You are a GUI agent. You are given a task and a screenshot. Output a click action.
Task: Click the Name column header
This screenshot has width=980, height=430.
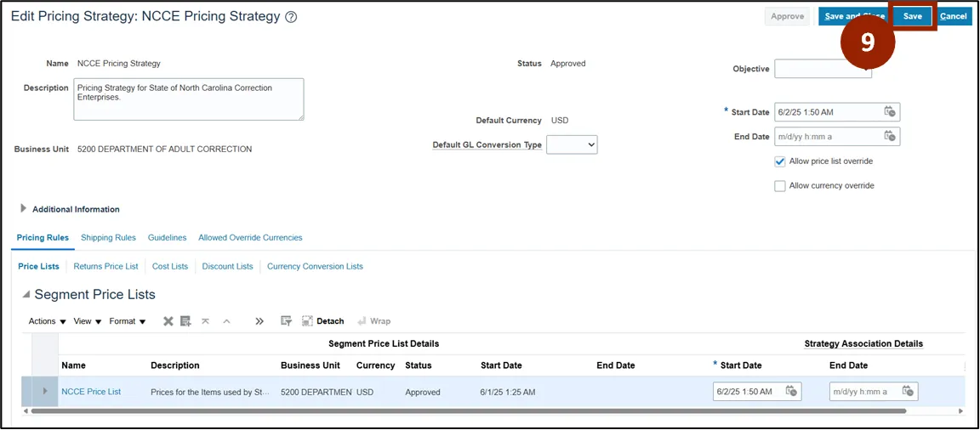tap(74, 365)
